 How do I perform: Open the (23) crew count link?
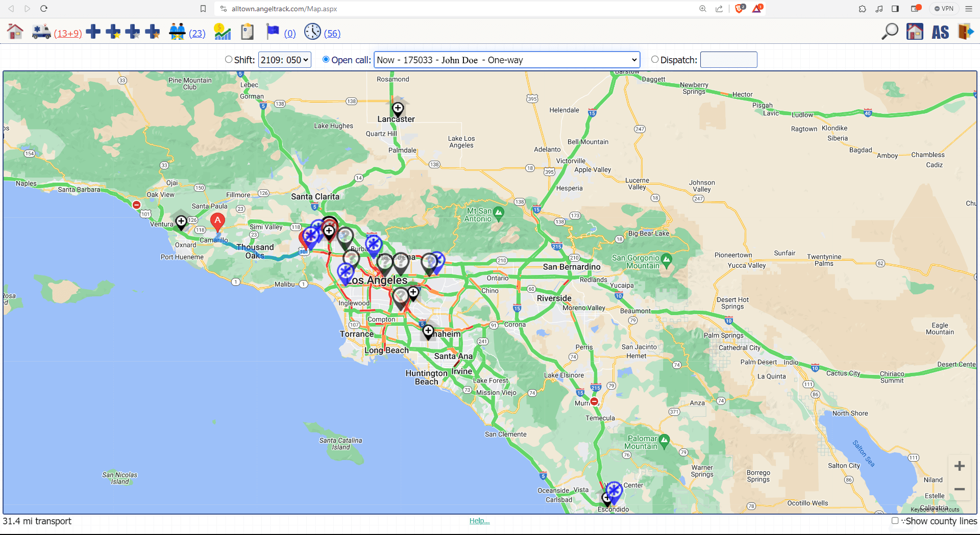click(197, 34)
